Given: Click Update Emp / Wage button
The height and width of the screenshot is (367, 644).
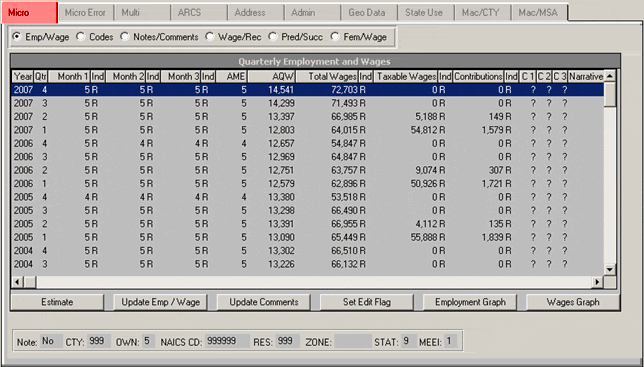Looking at the screenshot, I should point(161,302).
